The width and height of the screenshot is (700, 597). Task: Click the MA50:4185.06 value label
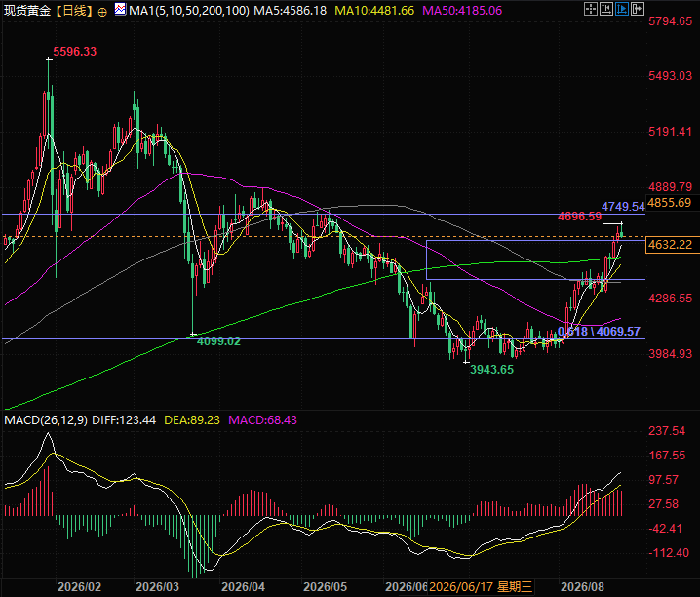[x=462, y=11]
